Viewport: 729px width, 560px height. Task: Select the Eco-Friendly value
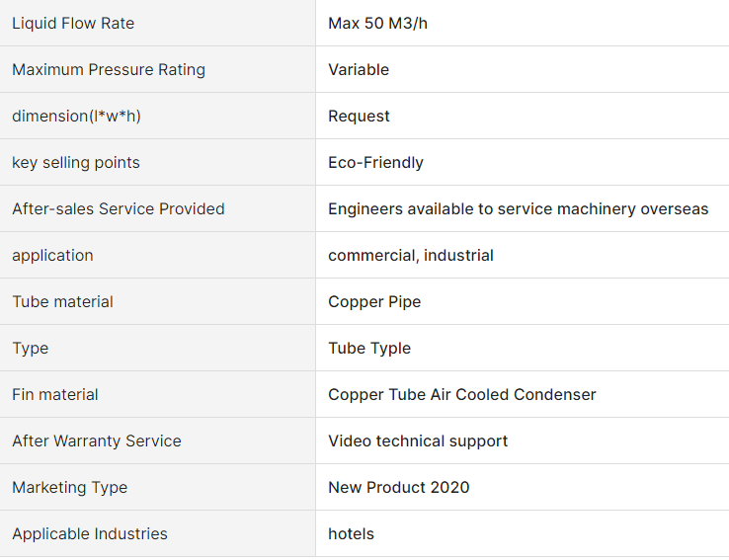[x=375, y=163]
